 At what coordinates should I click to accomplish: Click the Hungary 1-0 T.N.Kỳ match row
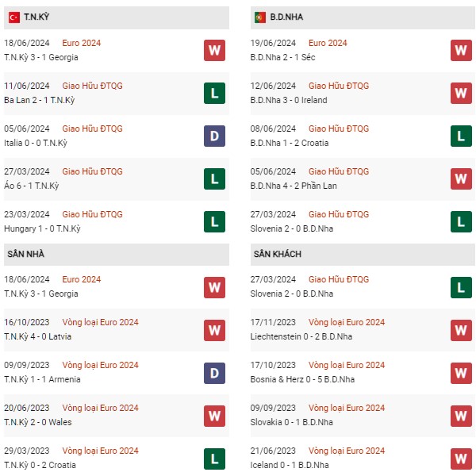click(117, 221)
